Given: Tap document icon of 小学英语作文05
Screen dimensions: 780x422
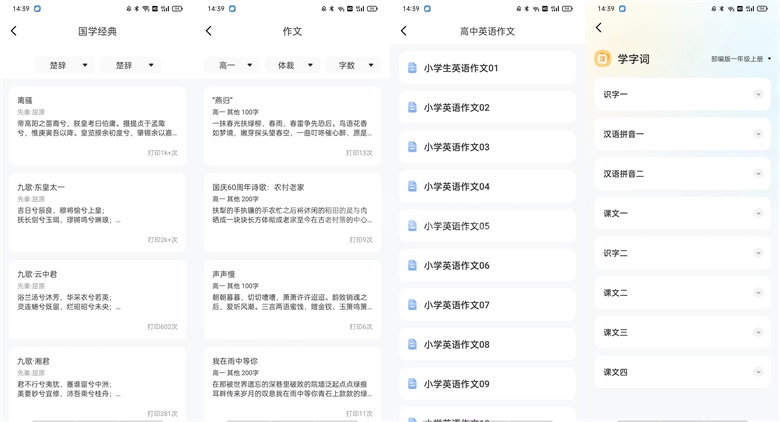Looking at the screenshot, I should pyautogui.click(x=412, y=225).
